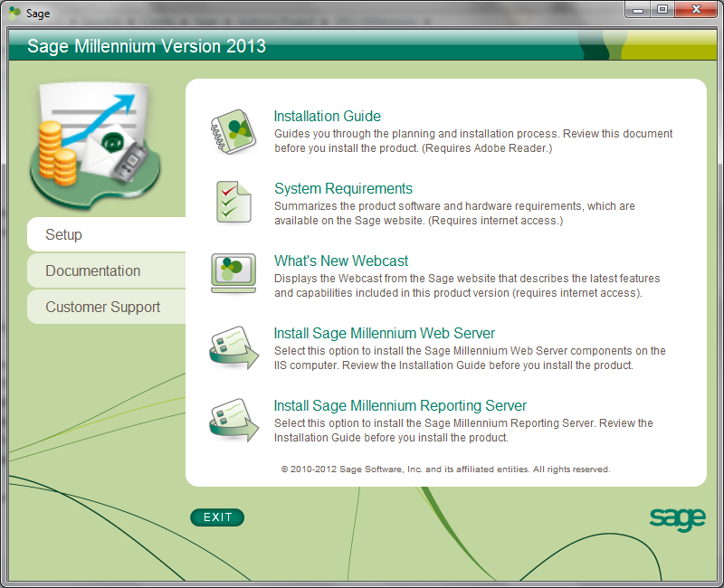Open the Installation Guide link
This screenshot has height=588, width=724.
327,116
